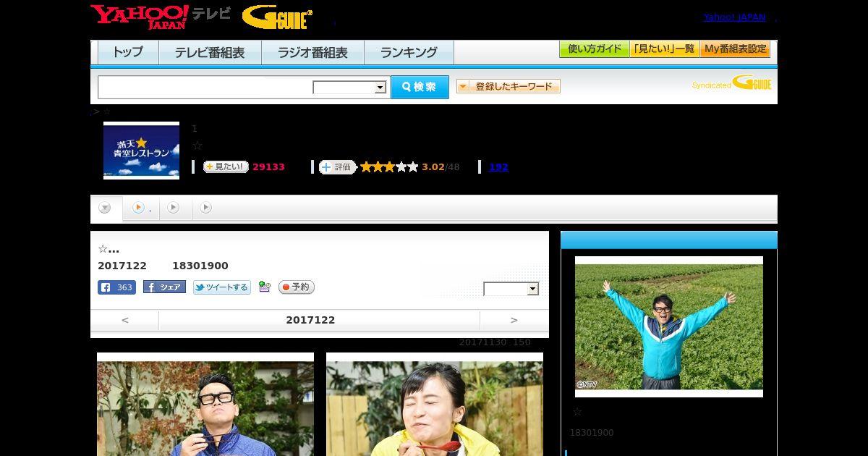Image resolution: width=868 pixels, height=456 pixels.
Task: Open sidebar photo of man in field
Action: tap(669, 326)
